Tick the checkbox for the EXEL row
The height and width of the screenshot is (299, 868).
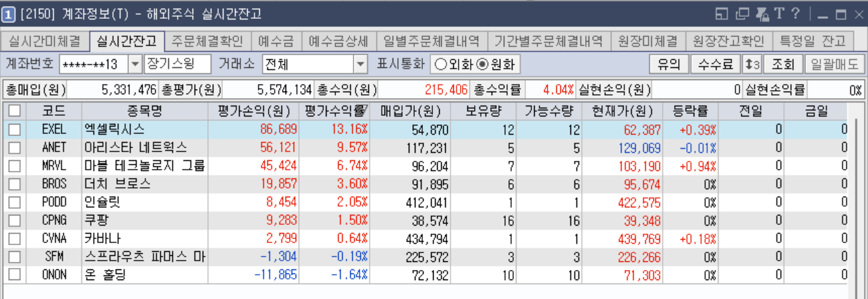(14, 129)
